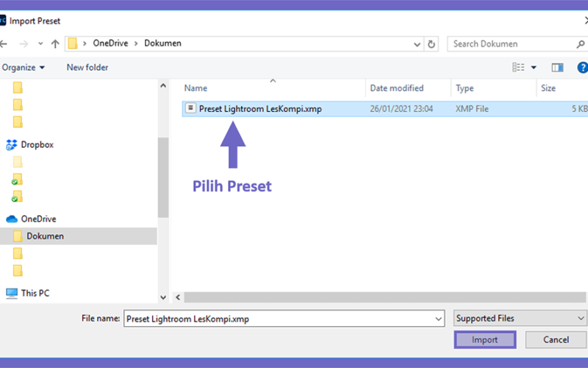Open help with the question mark icon
Screen dimensions: 588x368
[x=582, y=68]
